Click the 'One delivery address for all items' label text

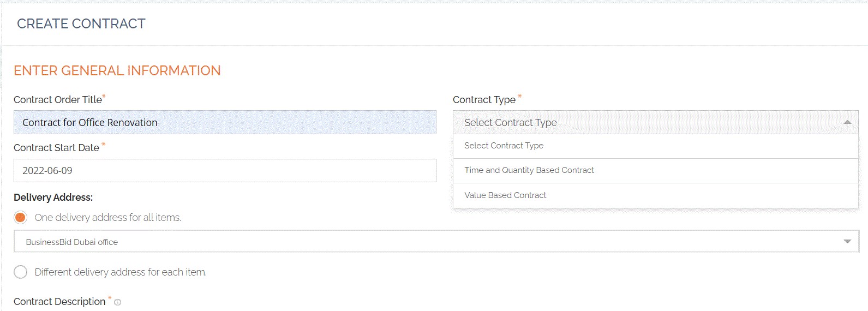[107, 218]
